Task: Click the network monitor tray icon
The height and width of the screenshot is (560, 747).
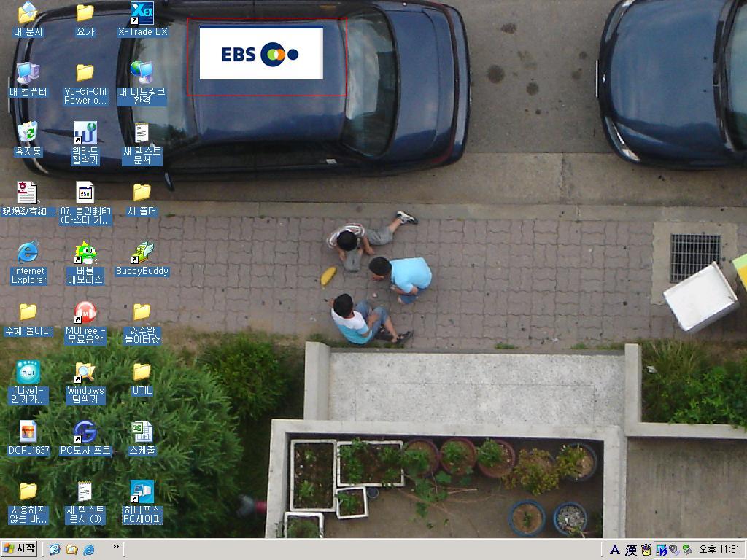Action: (x=662, y=550)
